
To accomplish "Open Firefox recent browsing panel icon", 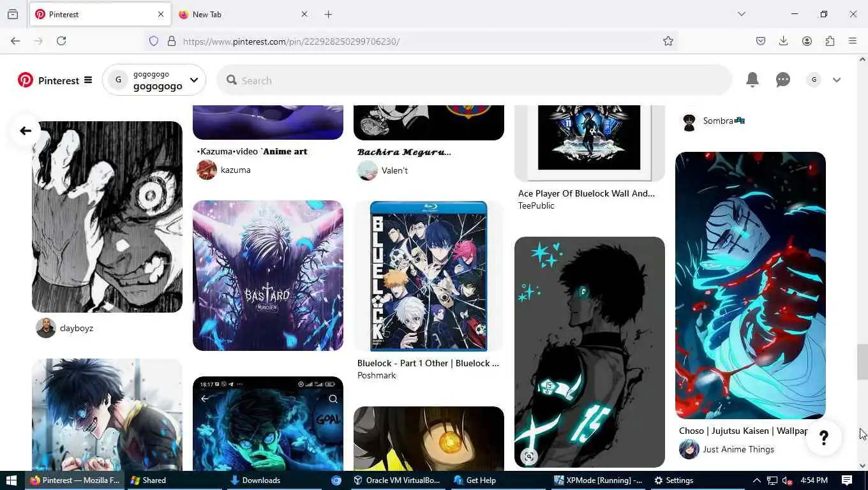I will [x=13, y=14].
